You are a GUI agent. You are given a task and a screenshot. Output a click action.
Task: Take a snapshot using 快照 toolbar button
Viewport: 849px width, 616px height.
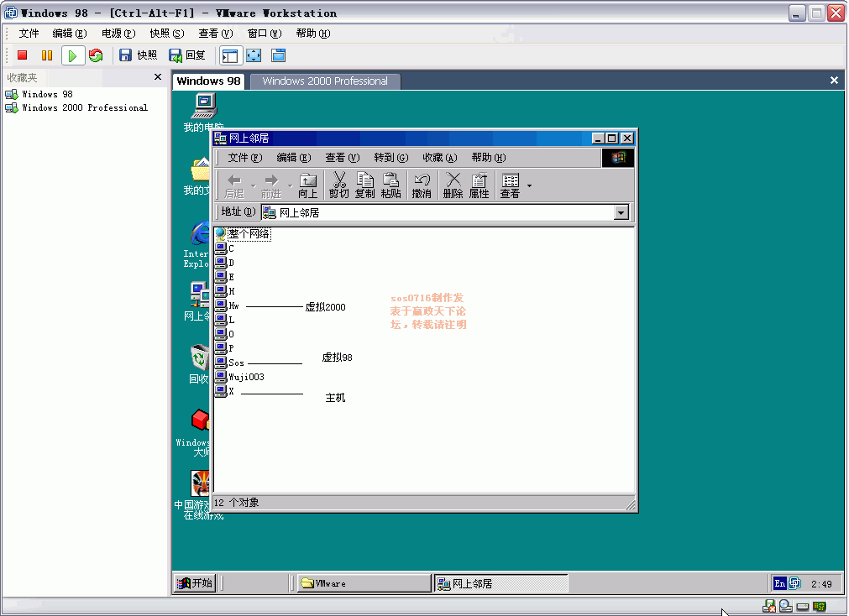(138, 55)
